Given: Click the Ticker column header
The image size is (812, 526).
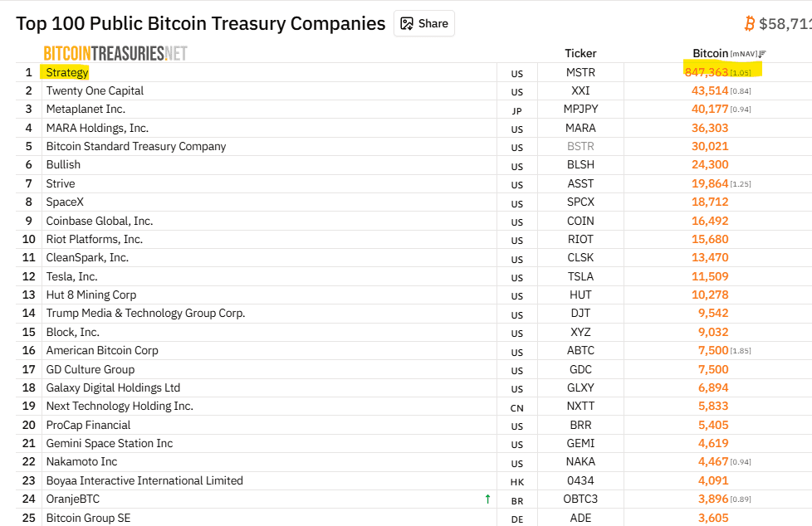Looking at the screenshot, I should pos(580,53).
